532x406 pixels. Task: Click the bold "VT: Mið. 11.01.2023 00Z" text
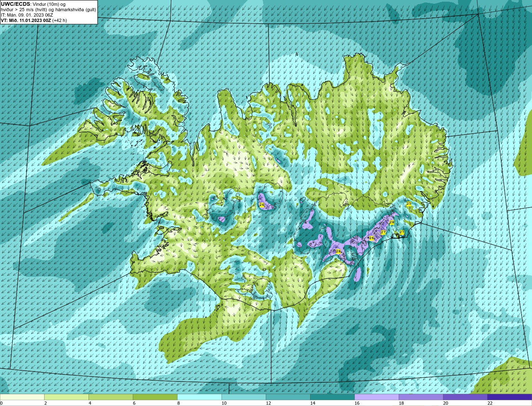pyautogui.click(x=26, y=20)
